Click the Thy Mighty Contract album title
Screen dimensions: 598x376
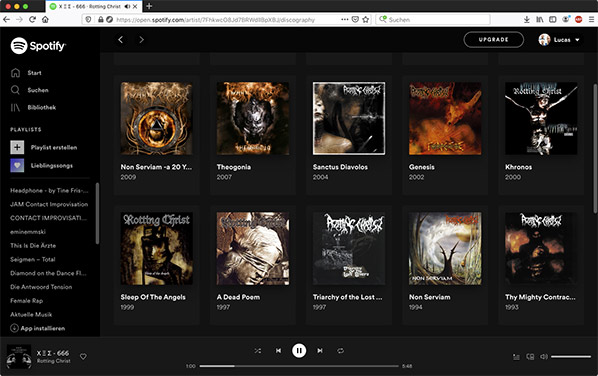click(540, 297)
